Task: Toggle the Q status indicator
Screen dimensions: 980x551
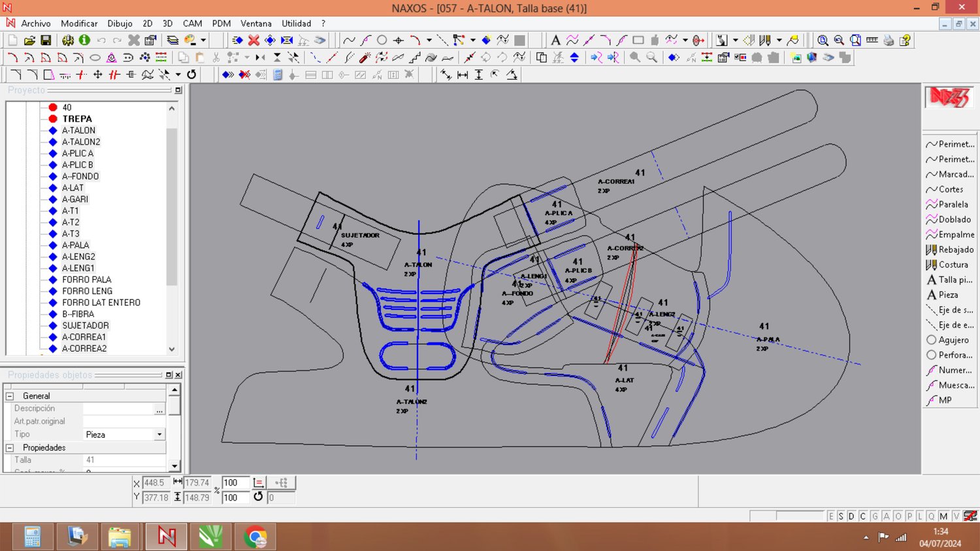Action: click(x=931, y=516)
